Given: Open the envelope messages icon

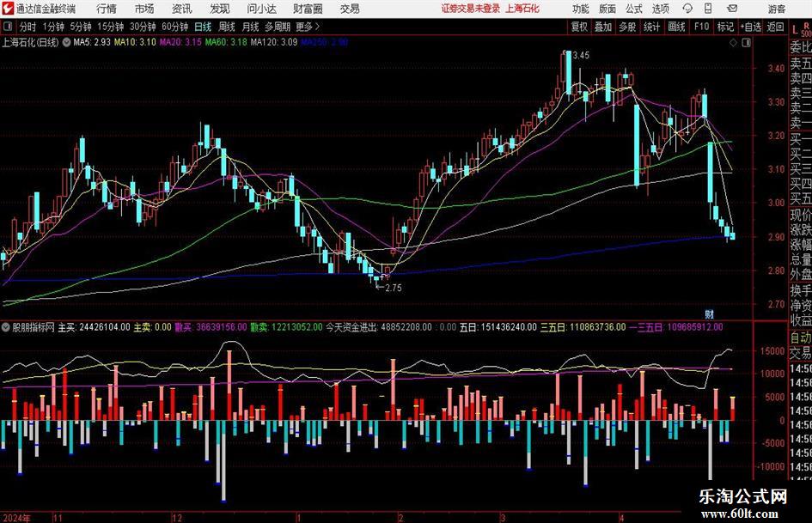Looking at the screenshot, I should coord(732,9).
